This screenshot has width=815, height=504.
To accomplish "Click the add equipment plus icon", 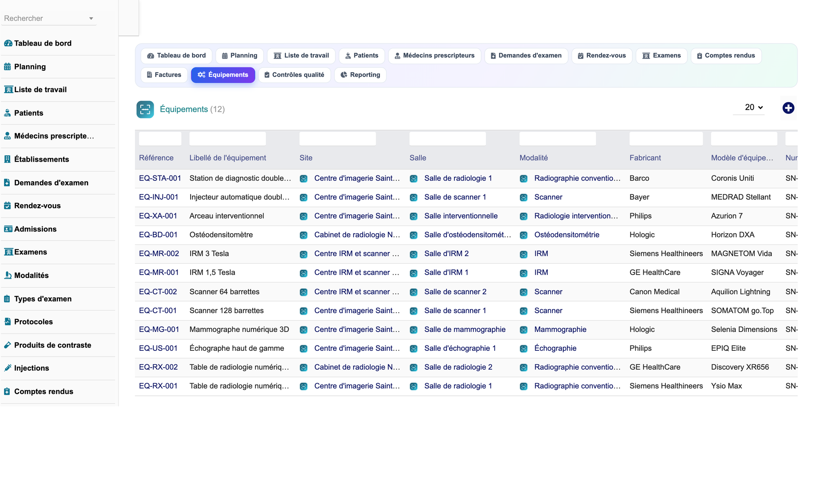I will coord(788,108).
